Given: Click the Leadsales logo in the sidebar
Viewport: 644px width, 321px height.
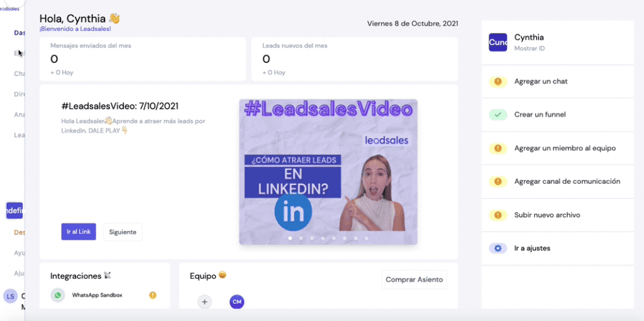Looking at the screenshot, I should [9, 9].
